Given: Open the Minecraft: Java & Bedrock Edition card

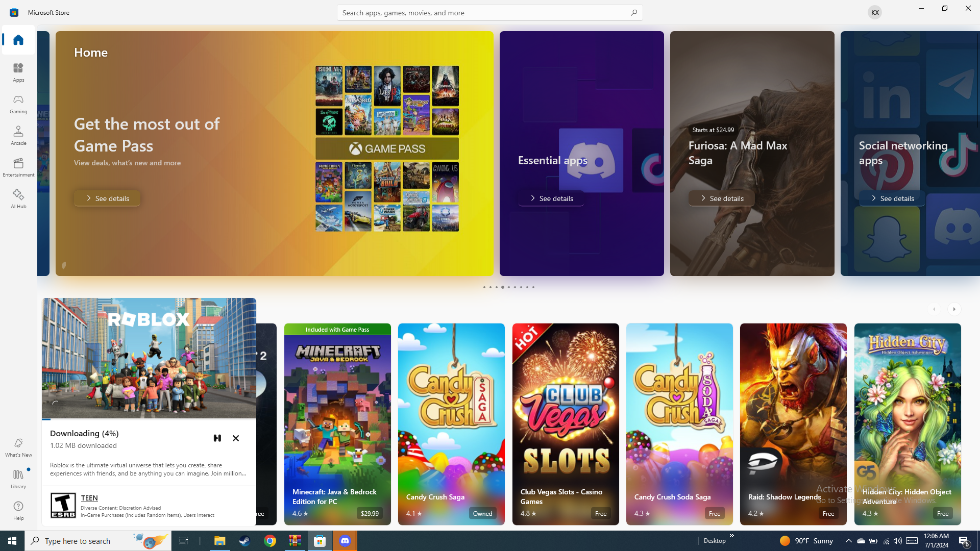Looking at the screenshot, I should (337, 424).
